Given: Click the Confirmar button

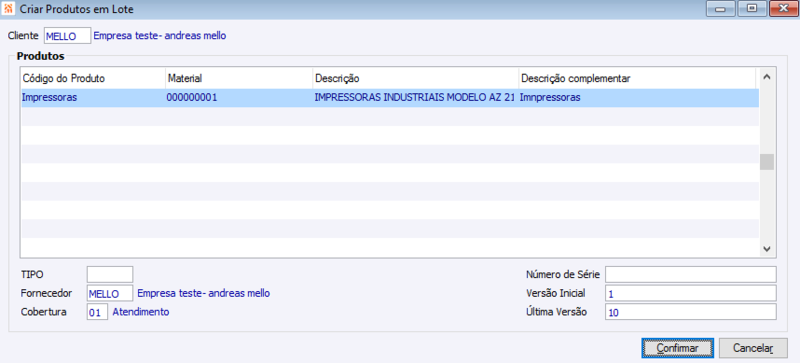Looking at the screenshot, I should point(678,348).
